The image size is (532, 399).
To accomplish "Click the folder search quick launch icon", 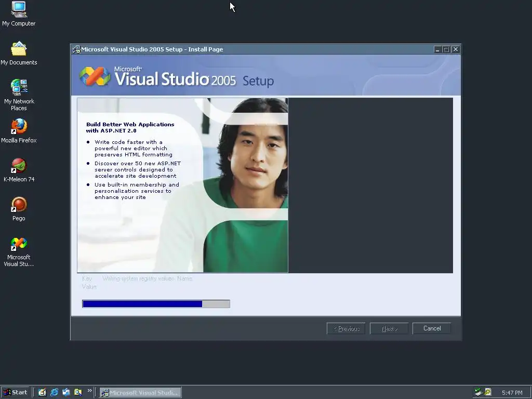I will click(x=78, y=392).
